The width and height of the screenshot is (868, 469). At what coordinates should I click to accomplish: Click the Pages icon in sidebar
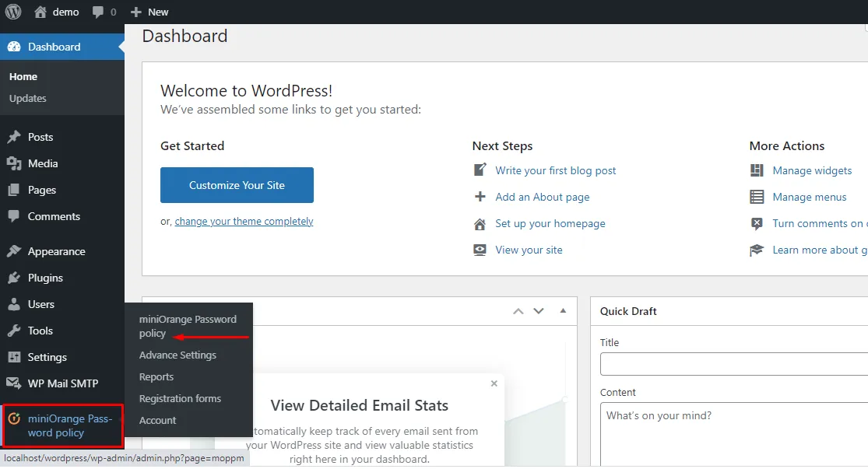[x=14, y=191]
